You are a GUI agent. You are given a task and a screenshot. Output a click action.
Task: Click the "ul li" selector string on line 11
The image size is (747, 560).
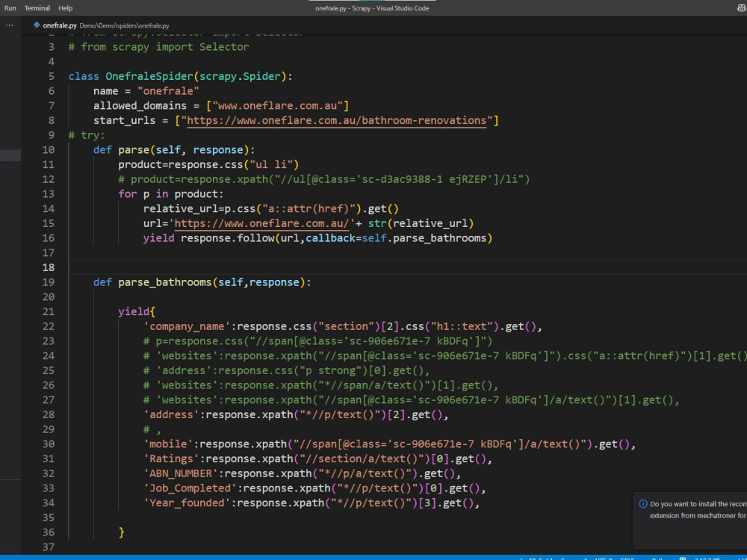pos(270,165)
